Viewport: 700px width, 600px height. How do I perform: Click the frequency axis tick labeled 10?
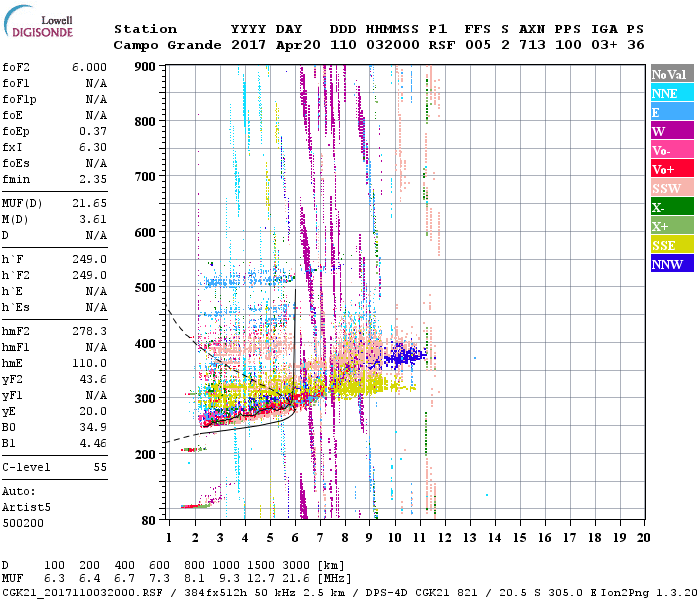coord(395,537)
